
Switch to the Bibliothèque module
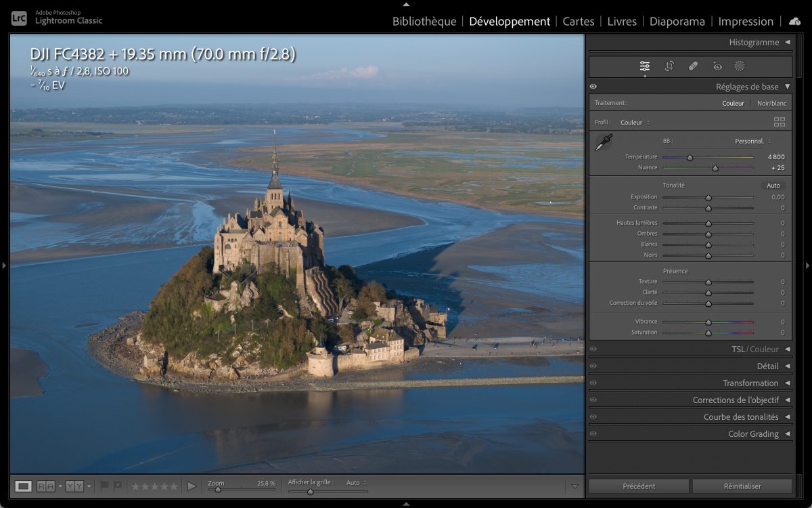pos(424,22)
